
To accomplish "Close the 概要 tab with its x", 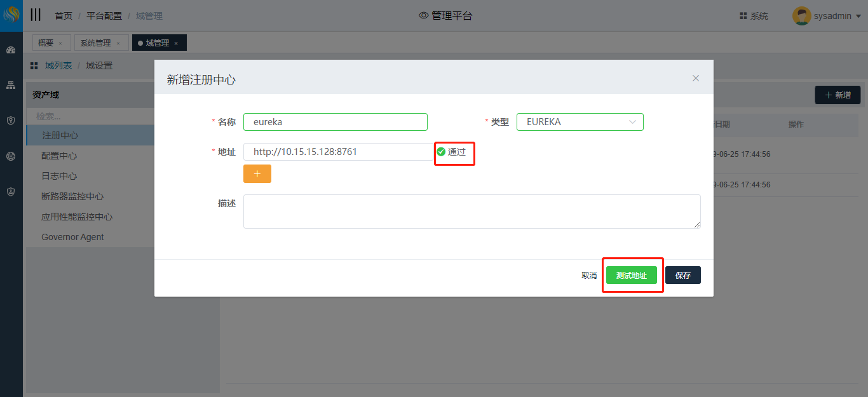I will click(60, 43).
